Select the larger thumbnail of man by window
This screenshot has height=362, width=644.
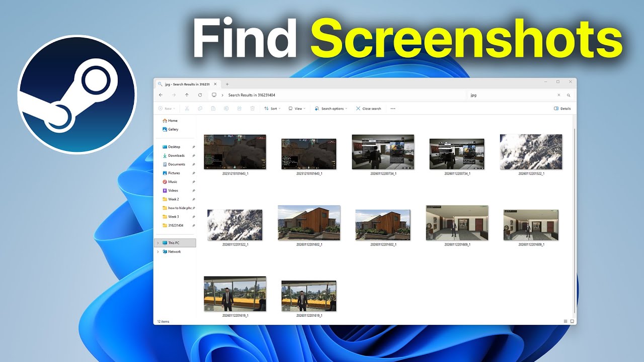coord(235,294)
